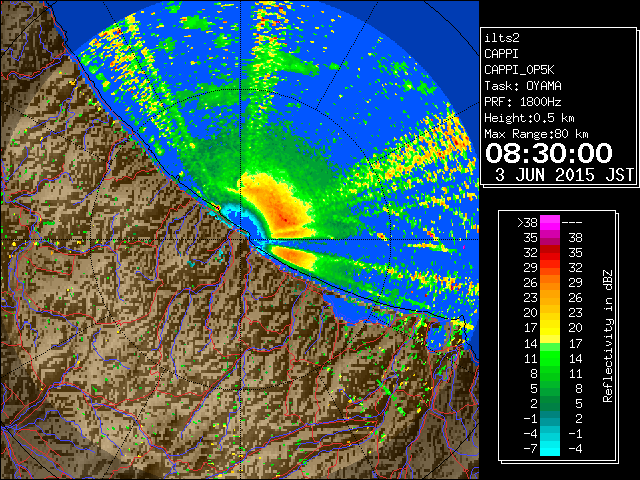Click the 08:30:00 timestamp
640x480 pixels.
point(549,153)
